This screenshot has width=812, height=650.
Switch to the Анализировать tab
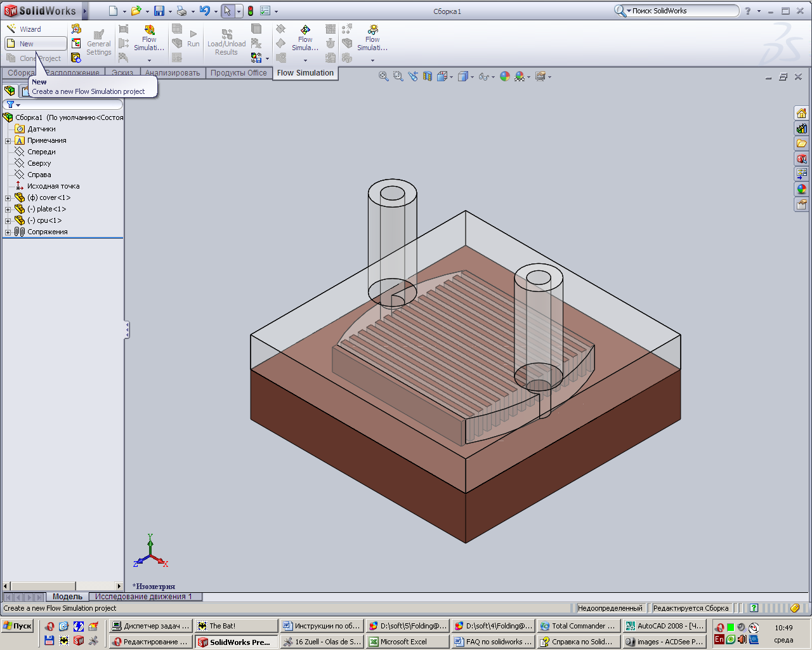point(173,73)
